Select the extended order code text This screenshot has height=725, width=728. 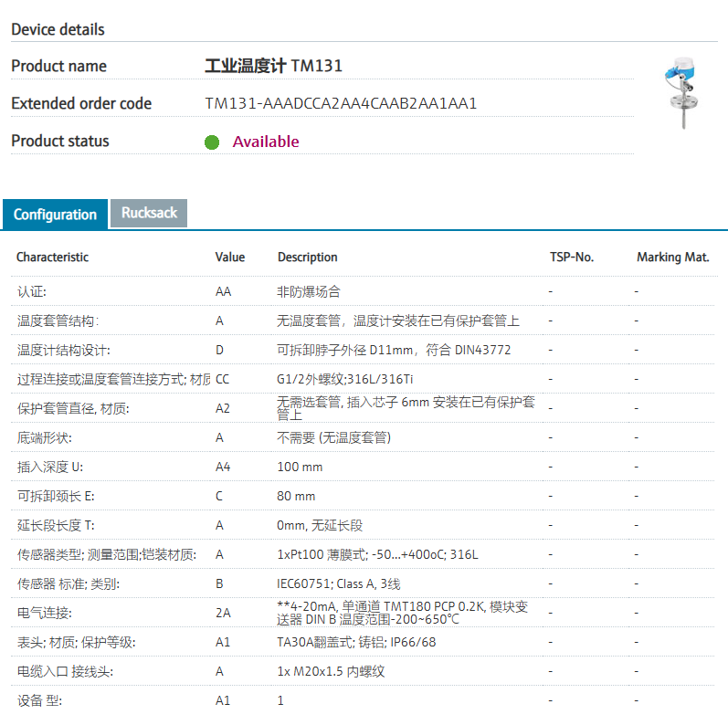[x=341, y=103]
